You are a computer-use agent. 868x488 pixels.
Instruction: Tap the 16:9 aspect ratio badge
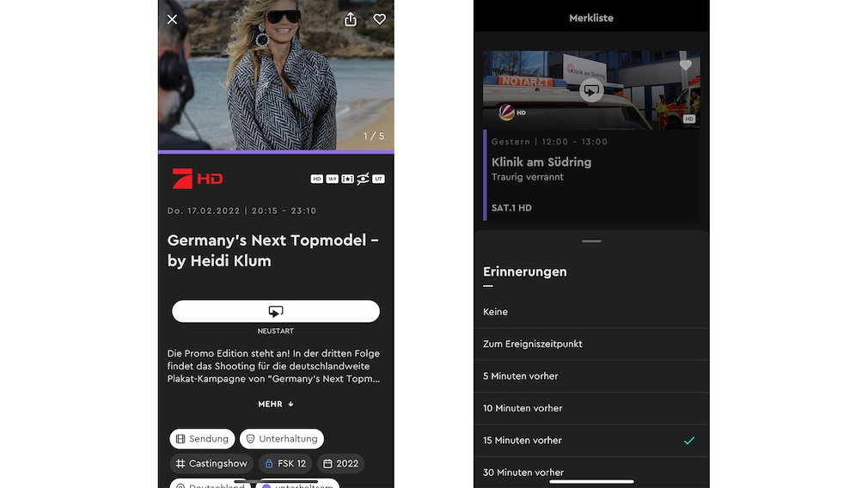[332, 179]
